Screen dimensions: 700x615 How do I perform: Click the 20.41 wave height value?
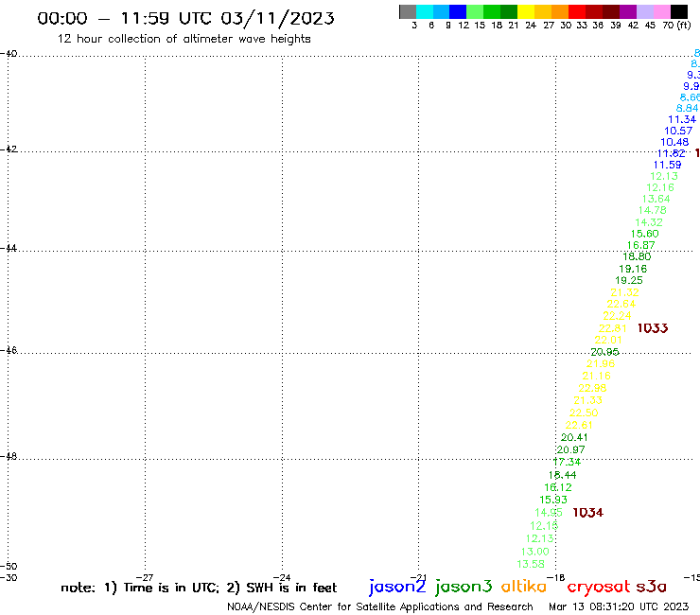click(x=574, y=438)
